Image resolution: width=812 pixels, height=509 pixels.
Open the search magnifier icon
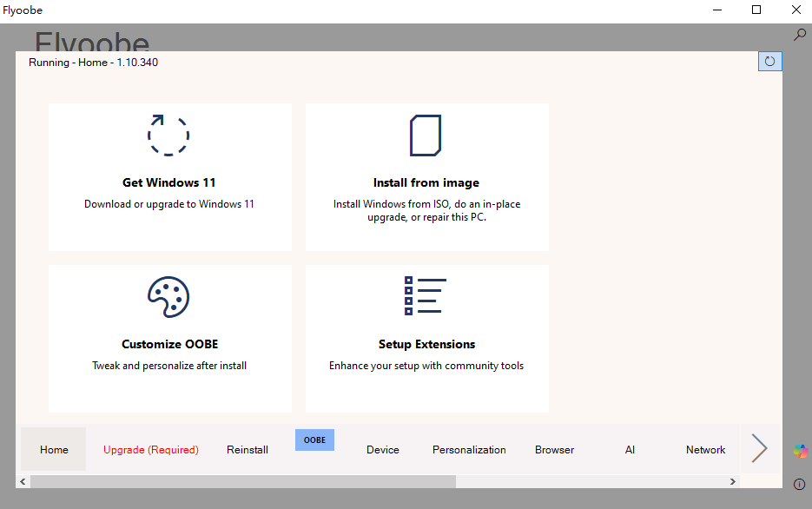pos(800,35)
